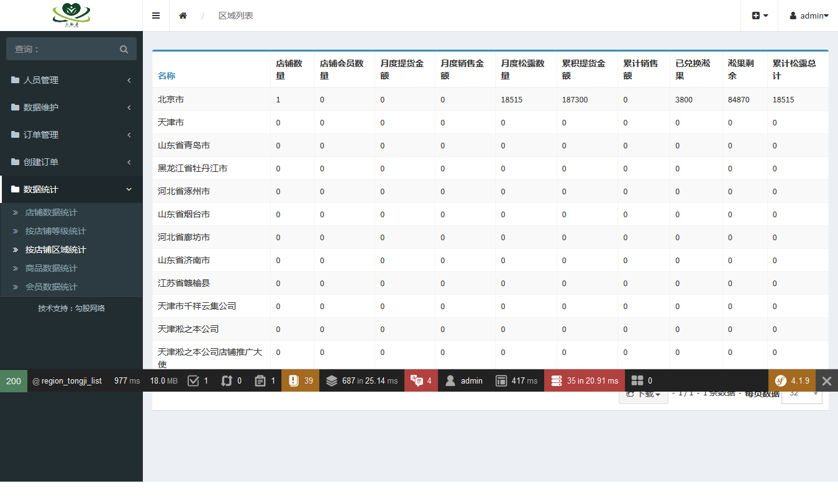The width and height of the screenshot is (838, 504).
Task: Go to the home icon breadcrumb
Action: point(183,16)
